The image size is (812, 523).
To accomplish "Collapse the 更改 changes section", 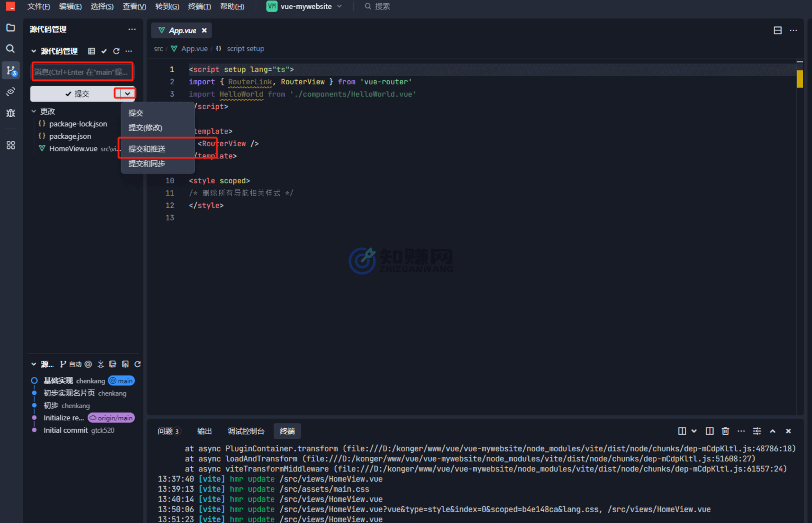I will [34, 111].
